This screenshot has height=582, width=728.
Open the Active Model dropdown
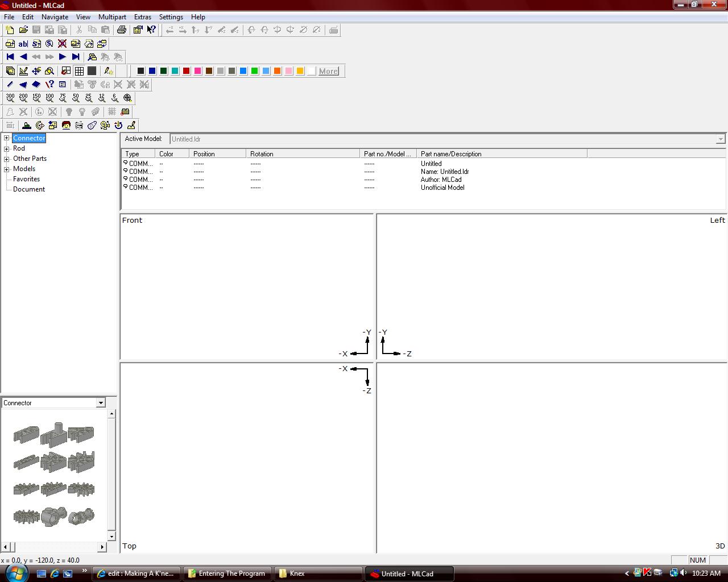[x=721, y=139]
